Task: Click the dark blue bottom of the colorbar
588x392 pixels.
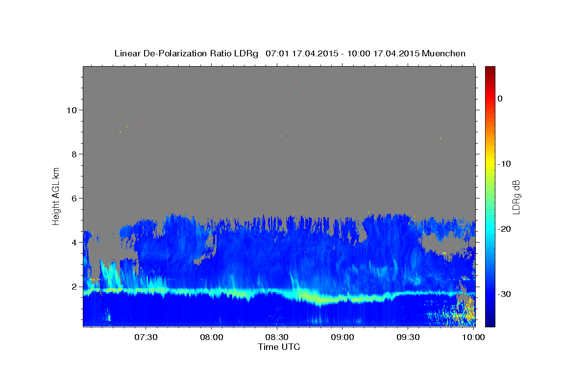Action: pyautogui.click(x=490, y=322)
